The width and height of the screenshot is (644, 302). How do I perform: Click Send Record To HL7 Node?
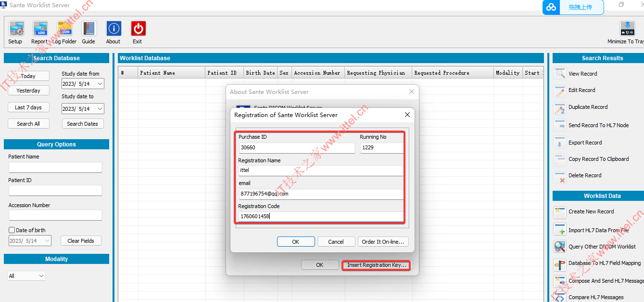click(598, 125)
